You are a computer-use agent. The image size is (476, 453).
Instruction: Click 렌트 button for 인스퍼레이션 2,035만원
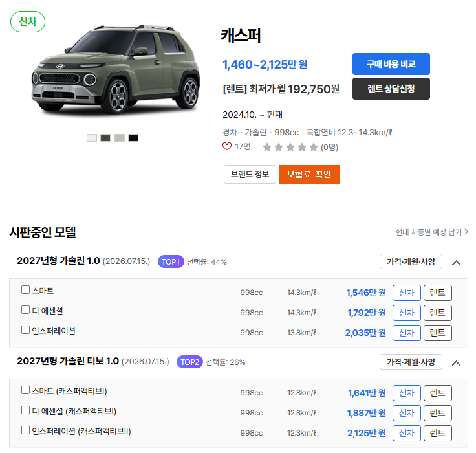(x=437, y=333)
